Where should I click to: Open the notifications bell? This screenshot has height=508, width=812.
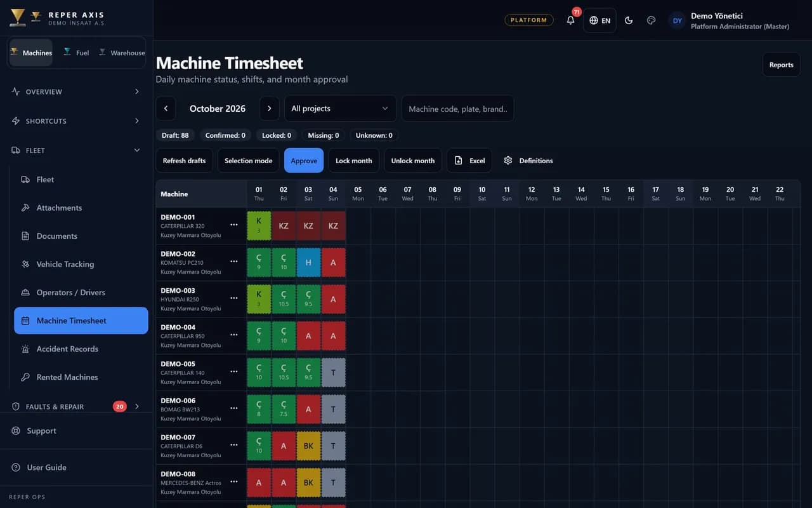[x=570, y=20]
